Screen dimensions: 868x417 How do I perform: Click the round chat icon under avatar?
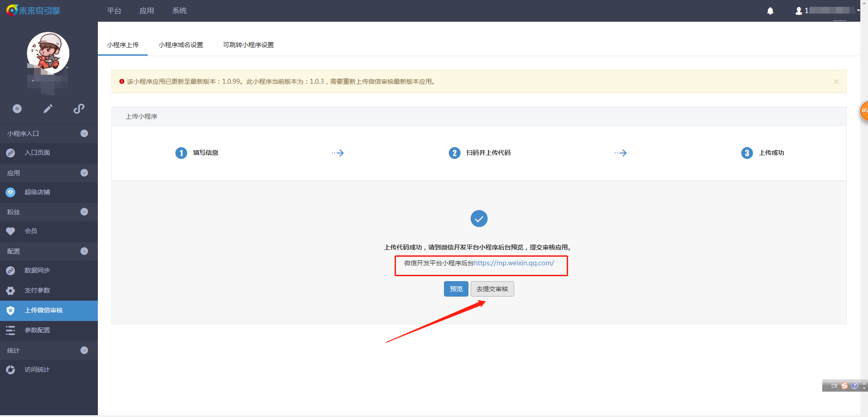click(17, 109)
